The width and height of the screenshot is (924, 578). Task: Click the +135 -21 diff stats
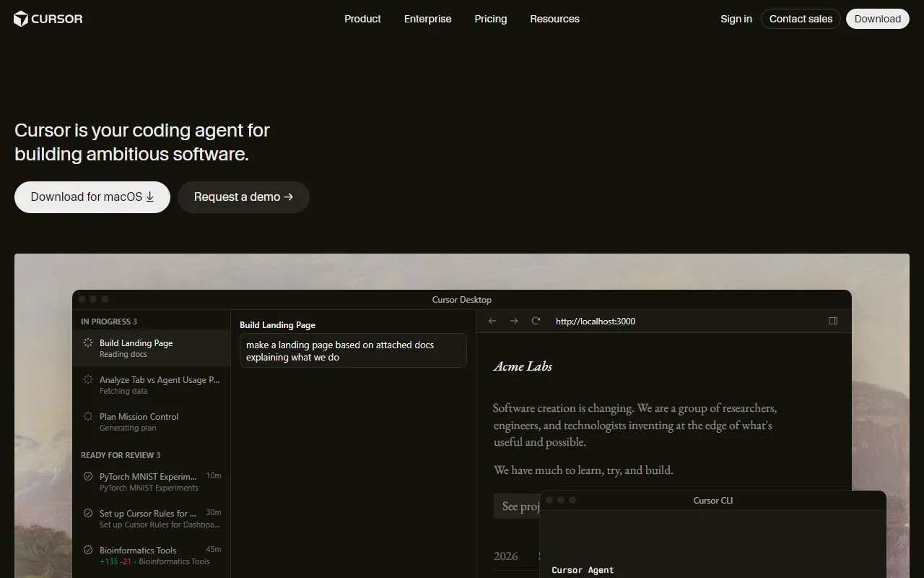point(115,561)
